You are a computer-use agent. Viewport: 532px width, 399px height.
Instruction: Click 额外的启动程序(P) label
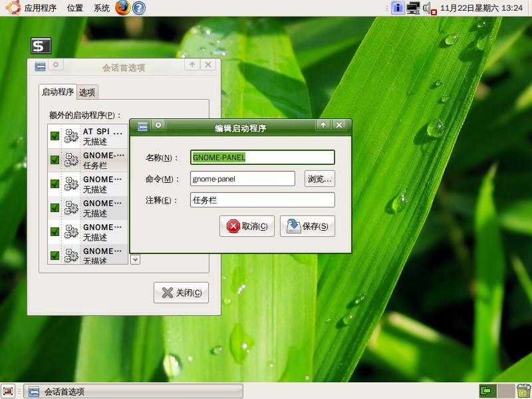[84, 115]
